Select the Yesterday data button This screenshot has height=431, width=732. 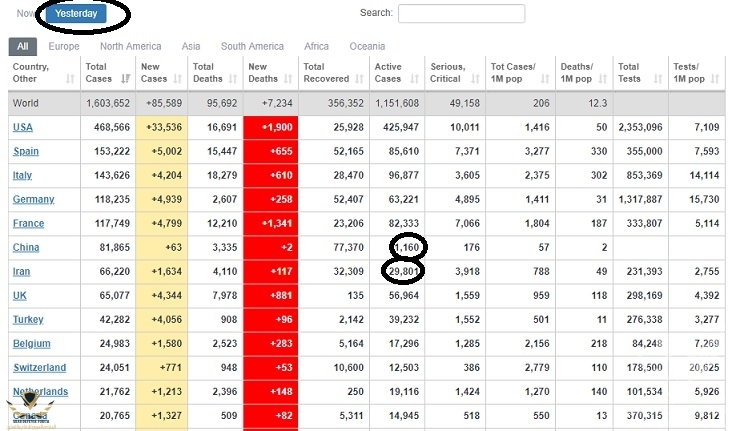(x=76, y=14)
